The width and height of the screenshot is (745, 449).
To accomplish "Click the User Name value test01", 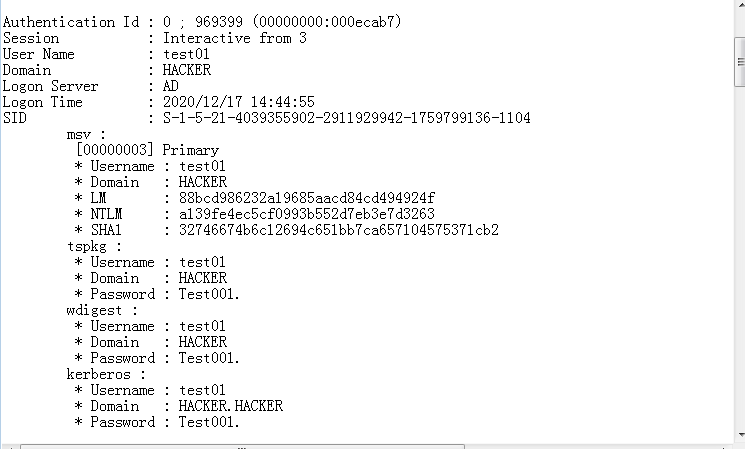I will [x=186, y=54].
